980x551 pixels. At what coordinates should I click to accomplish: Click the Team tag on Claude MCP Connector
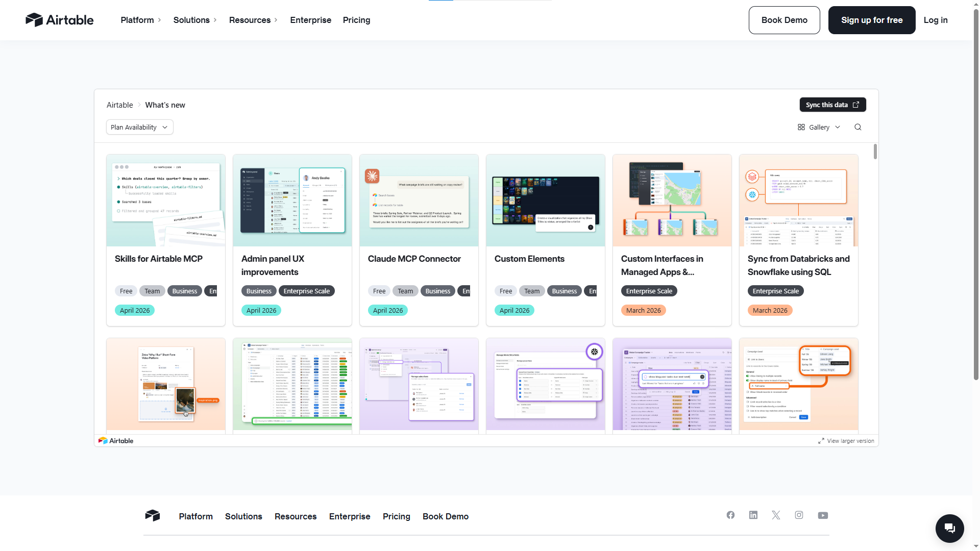[405, 291]
